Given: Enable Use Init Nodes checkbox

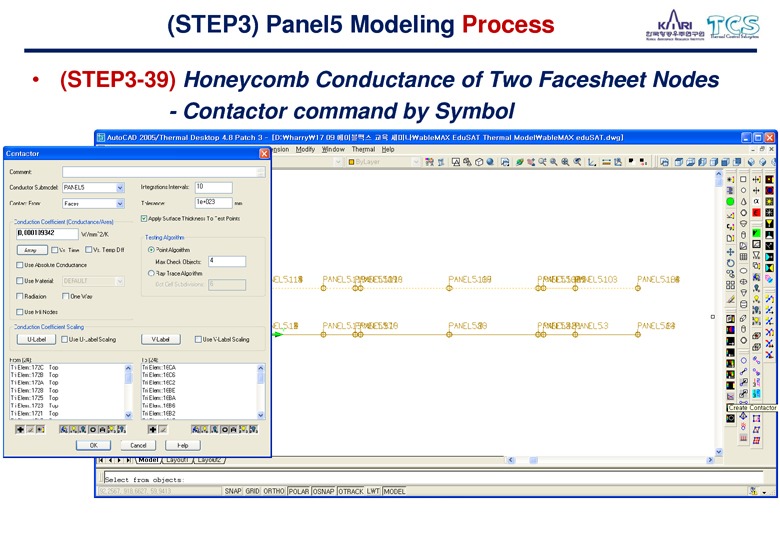Looking at the screenshot, I should click(x=20, y=312).
